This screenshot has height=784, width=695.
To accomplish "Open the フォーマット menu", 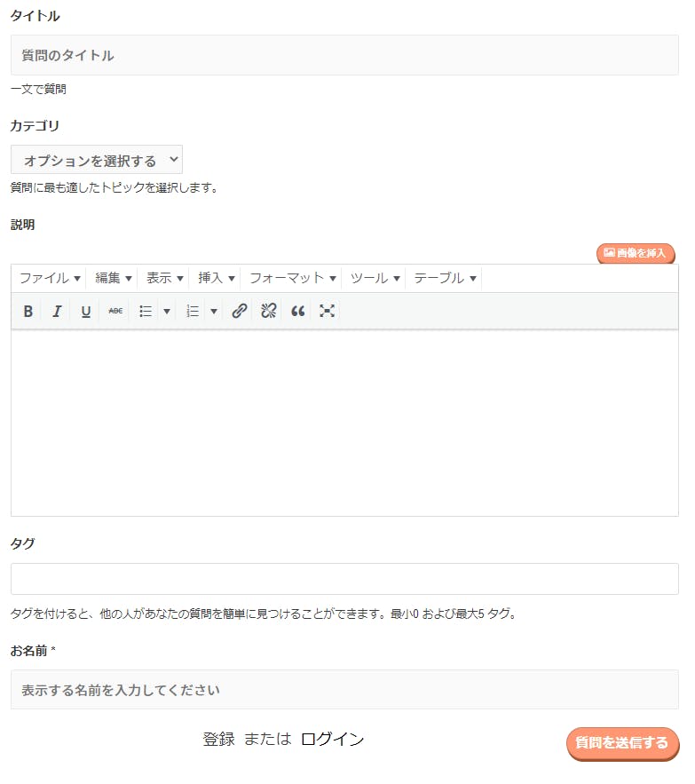I will click(293, 278).
